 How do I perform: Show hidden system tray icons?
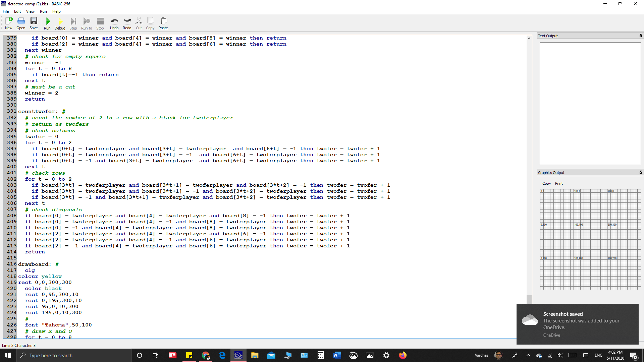point(528,355)
